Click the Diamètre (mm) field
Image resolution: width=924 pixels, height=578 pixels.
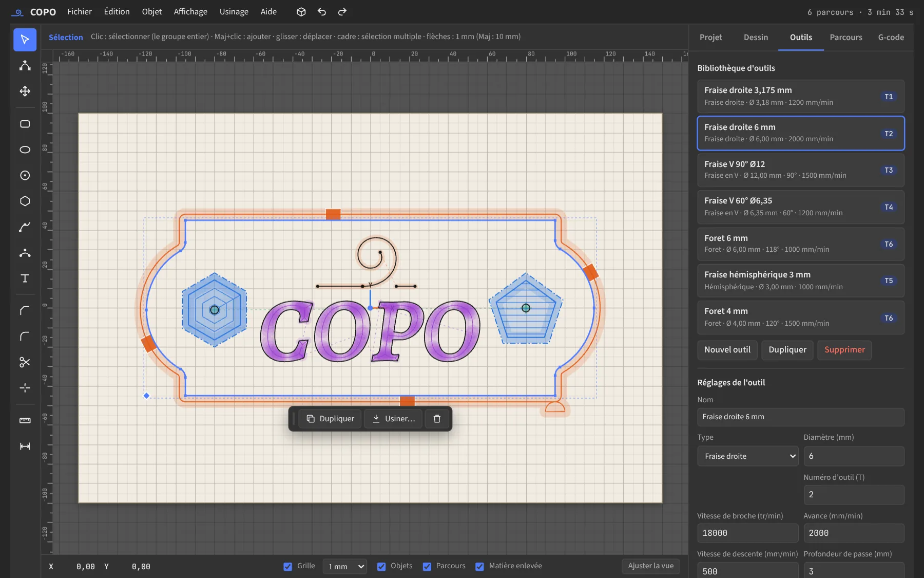(x=854, y=456)
